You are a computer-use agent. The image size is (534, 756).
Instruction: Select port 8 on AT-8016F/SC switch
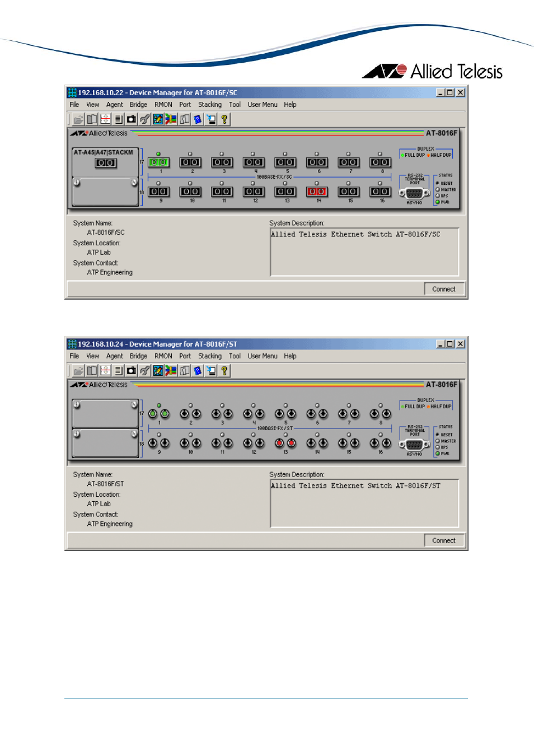click(x=380, y=162)
